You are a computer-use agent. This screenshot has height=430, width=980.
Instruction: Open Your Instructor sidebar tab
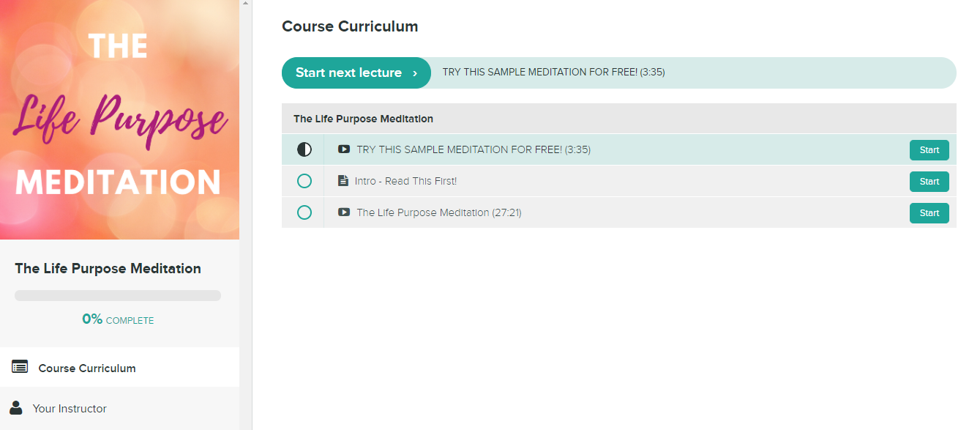(x=119, y=408)
